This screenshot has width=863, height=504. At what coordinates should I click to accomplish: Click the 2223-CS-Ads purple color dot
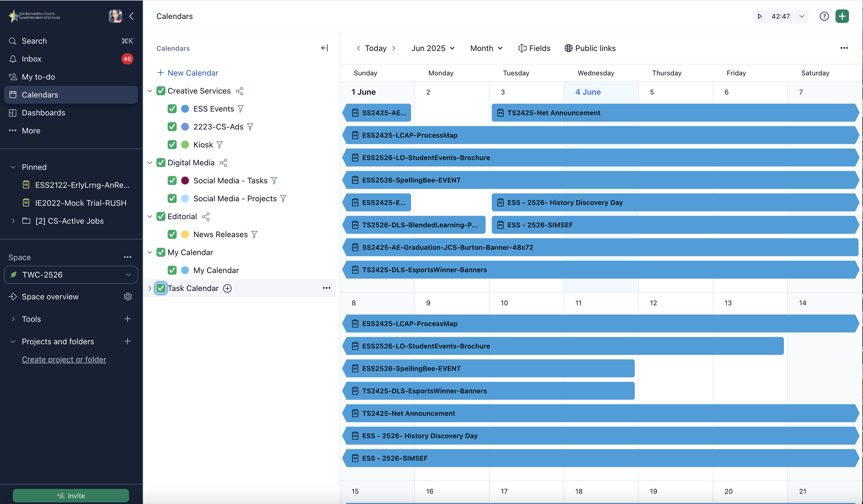[185, 127]
